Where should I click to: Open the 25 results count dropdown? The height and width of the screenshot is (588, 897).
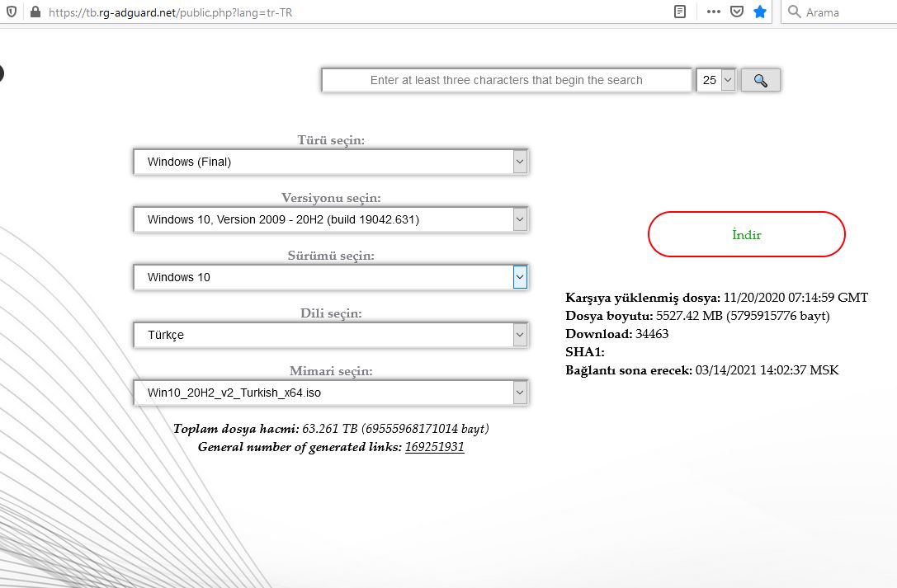715,80
